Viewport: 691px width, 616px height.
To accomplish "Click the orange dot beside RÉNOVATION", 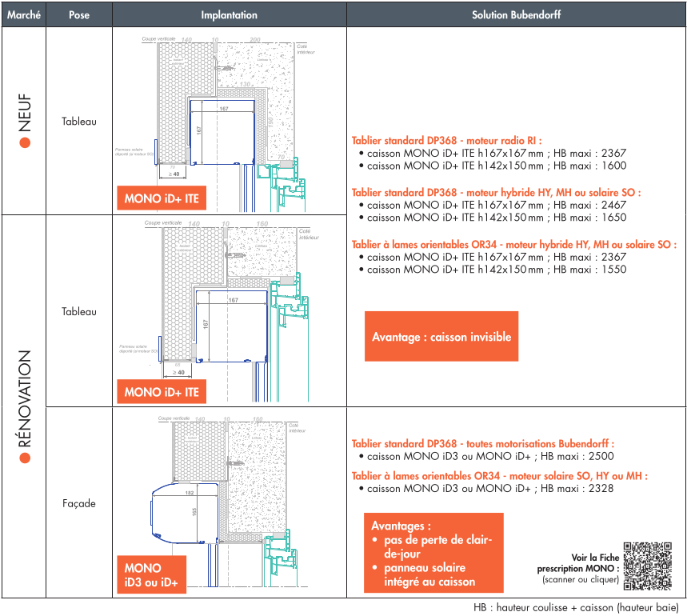I will [x=25, y=458].
